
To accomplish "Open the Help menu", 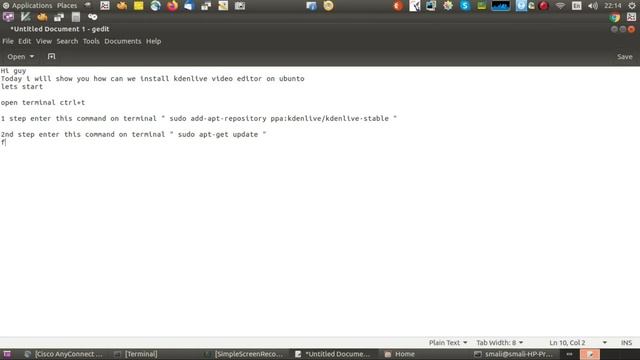I will pyautogui.click(x=153, y=41).
